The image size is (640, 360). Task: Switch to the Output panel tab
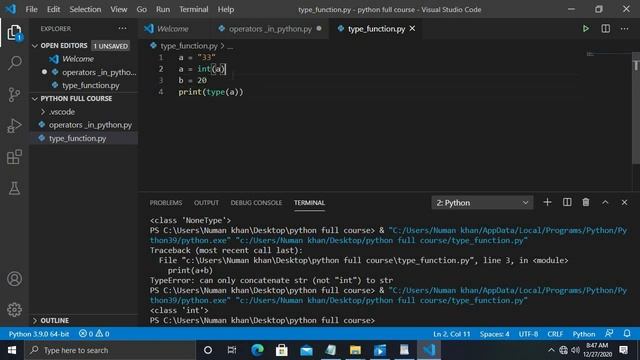[x=206, y=203]
